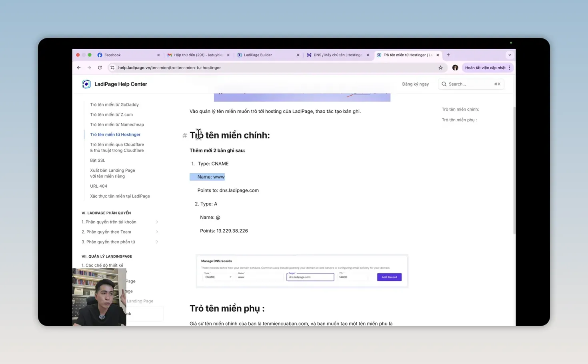
Task: Click the presenter webcam video overlay
Action: coord(99,297)
